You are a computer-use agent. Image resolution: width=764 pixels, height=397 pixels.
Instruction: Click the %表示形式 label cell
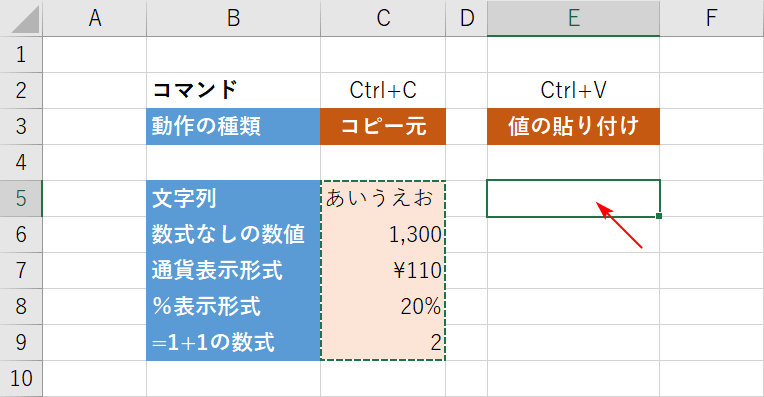click(x=233, y=307)
